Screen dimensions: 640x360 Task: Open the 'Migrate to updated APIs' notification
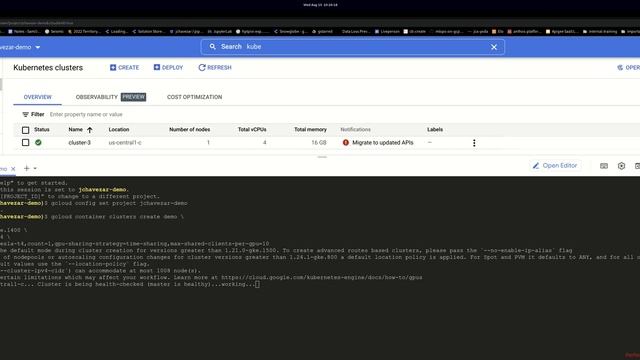tap(382, 143)
